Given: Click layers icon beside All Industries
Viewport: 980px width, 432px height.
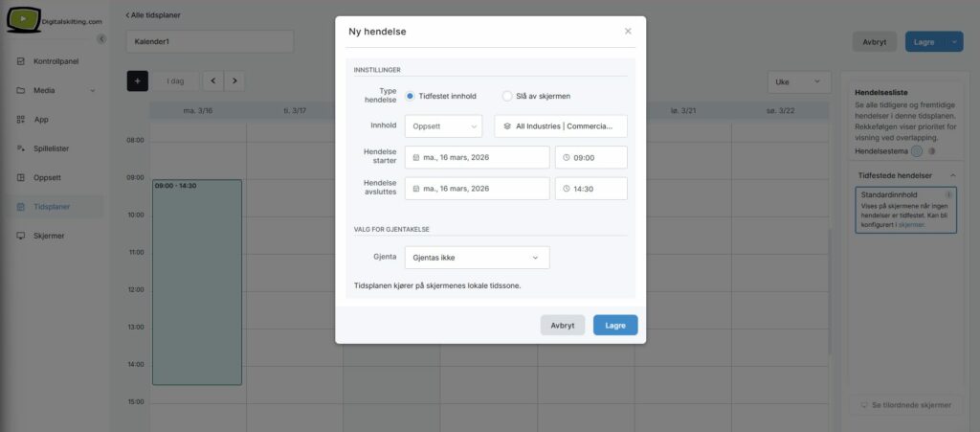Looking at the screenshot, I should pos(507,126).
